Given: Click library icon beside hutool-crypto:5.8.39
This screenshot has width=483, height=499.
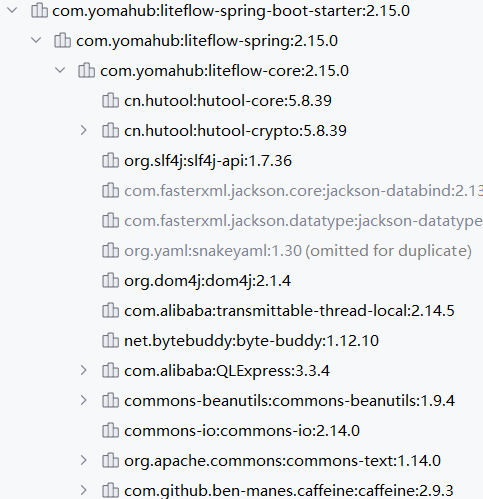Looking at the screenshot, I should (110, 130).
